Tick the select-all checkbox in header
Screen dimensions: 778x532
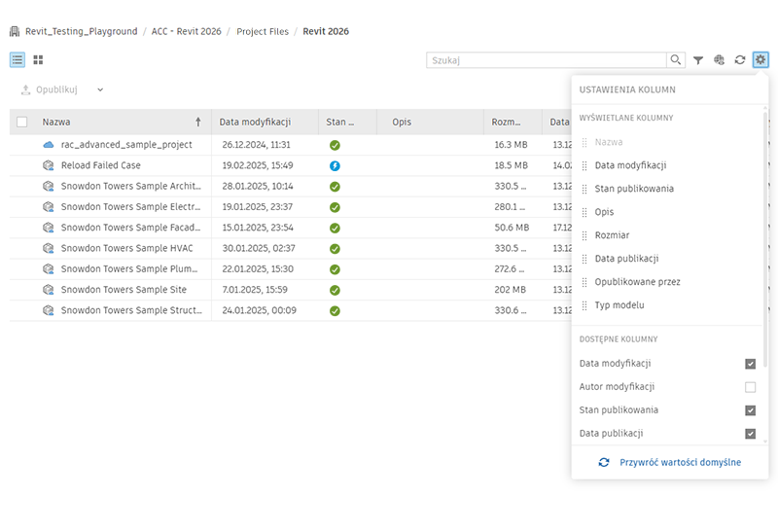[x=21, y=123]
